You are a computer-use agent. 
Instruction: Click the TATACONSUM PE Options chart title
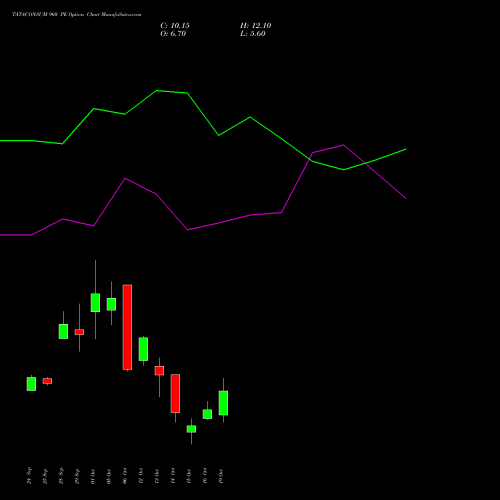(x=77, y=15)
